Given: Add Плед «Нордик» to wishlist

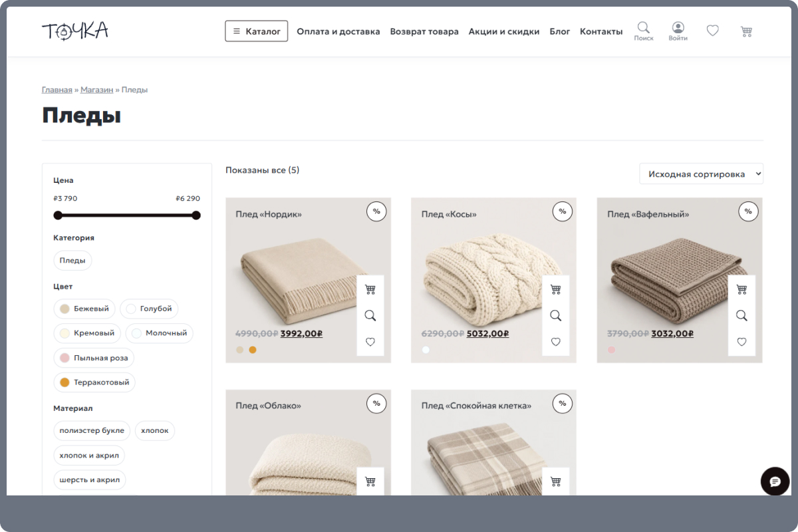Looking at the screenshot, I should [x=370, y=342].
